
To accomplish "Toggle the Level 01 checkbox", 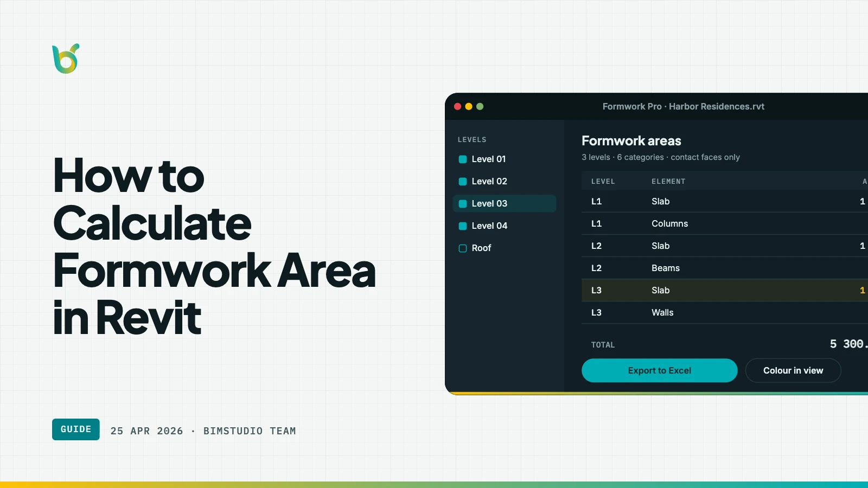I will [x=463, y=159].
